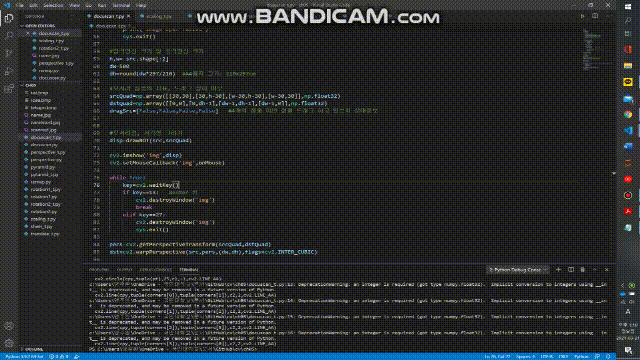Go to line via Ln 76 Col indicator
Image resolution: width=640 pixels, height=360 pixels.
point(497,356)
